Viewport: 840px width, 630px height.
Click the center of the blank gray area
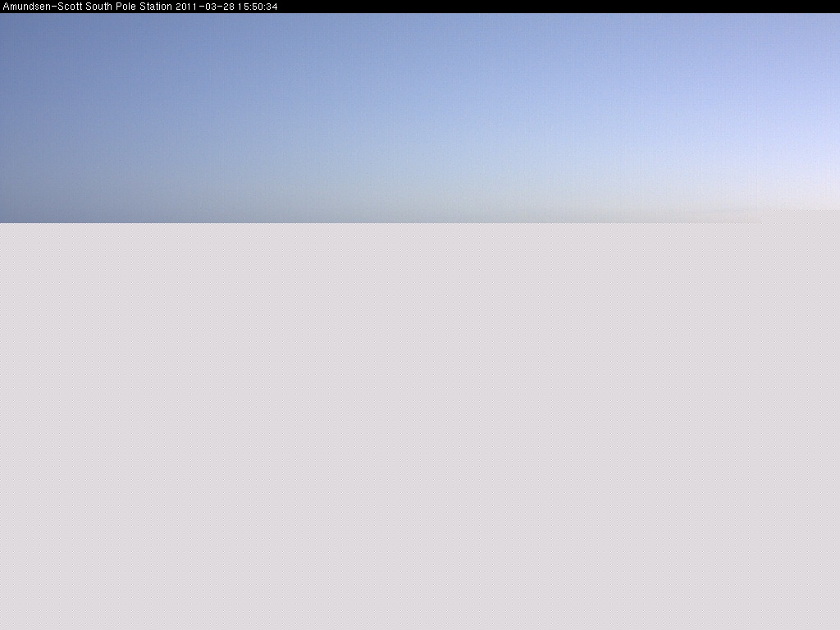tap(420, 427)
